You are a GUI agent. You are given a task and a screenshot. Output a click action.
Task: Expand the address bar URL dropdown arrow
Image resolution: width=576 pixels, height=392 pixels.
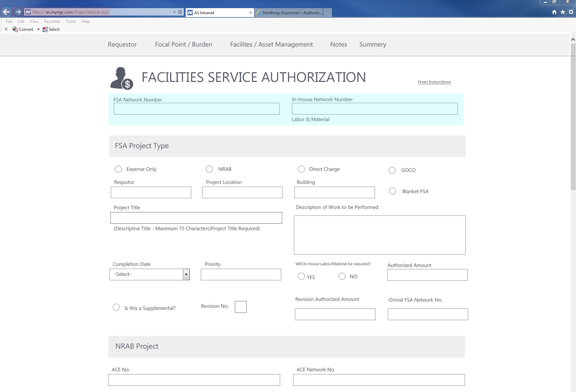[x=174, y=12]
